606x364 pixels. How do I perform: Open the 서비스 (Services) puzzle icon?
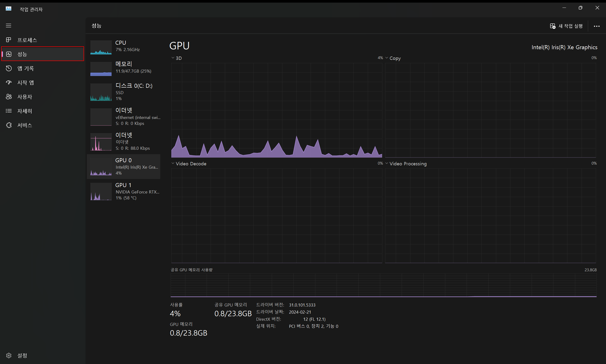click(9, 125)
